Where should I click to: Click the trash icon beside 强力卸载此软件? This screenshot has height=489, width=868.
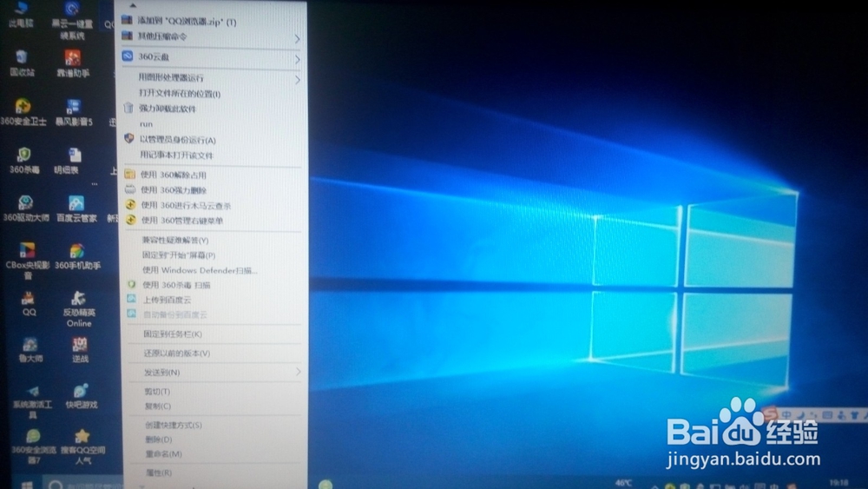tap(128, 108)
